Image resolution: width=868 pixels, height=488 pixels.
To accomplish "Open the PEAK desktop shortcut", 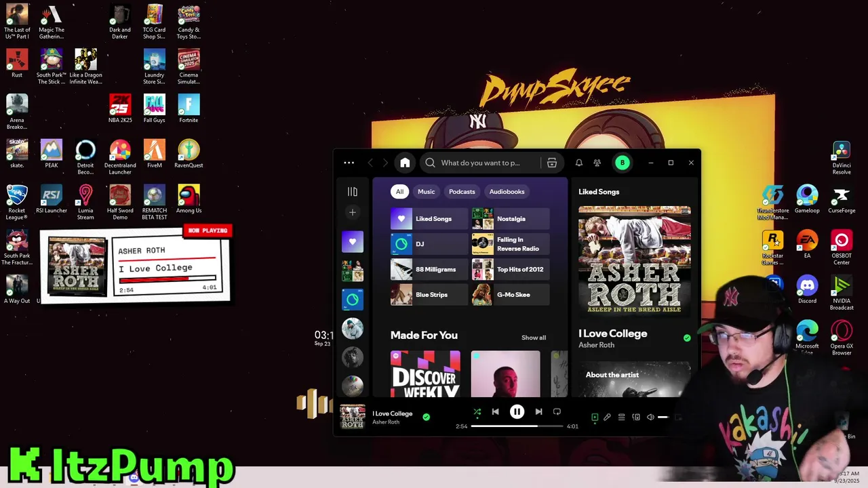I will coord(52,154).
